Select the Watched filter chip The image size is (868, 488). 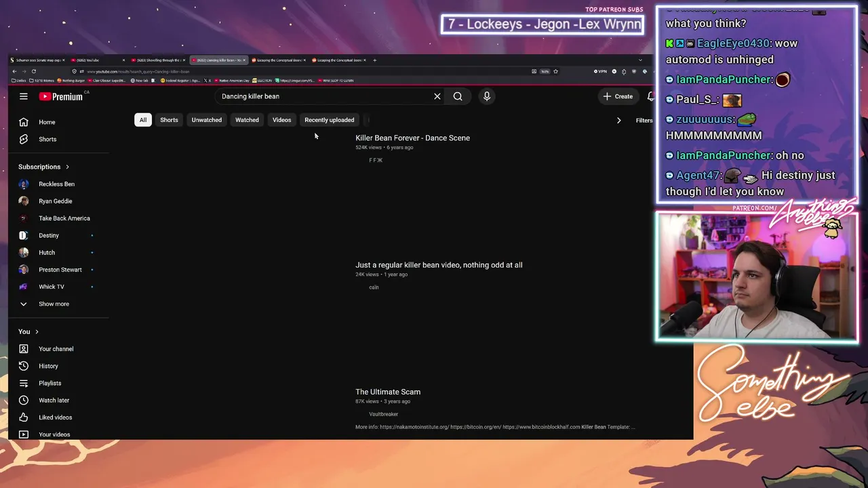[247, 120]
